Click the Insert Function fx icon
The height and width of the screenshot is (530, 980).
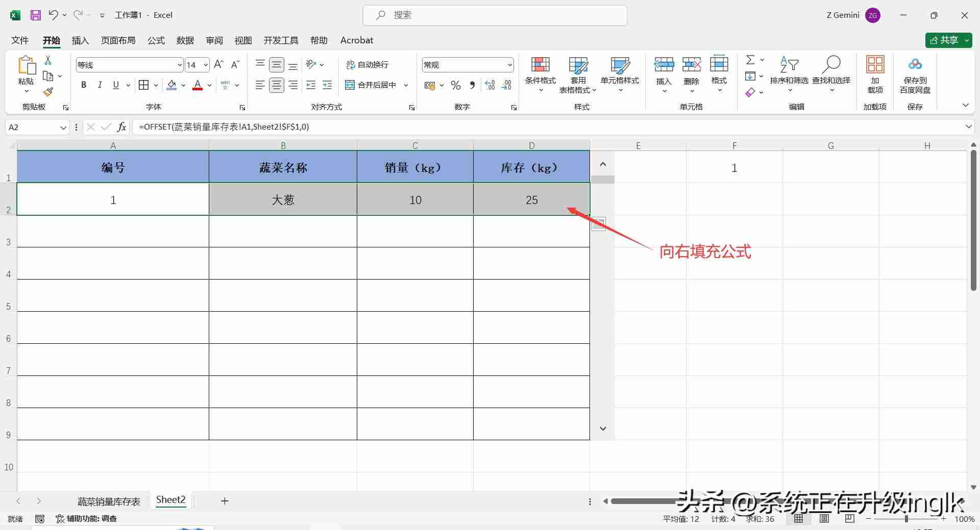click(121, 127)
